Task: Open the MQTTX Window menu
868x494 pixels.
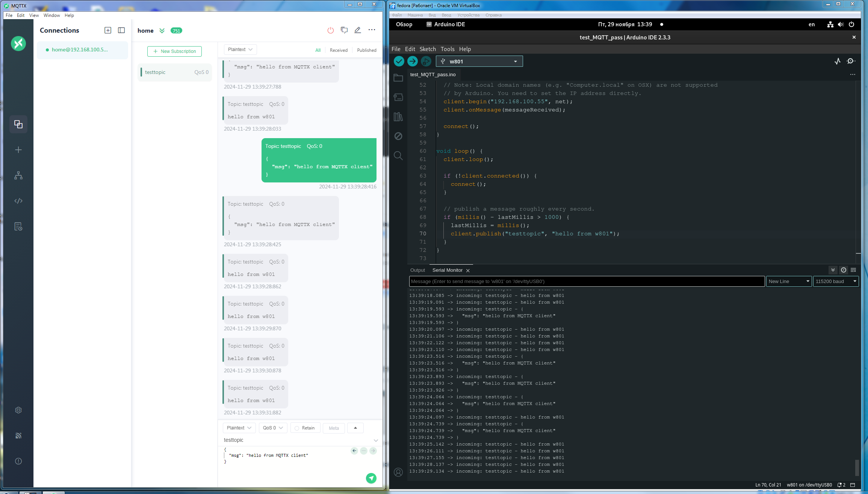Action: pos(51,15)
